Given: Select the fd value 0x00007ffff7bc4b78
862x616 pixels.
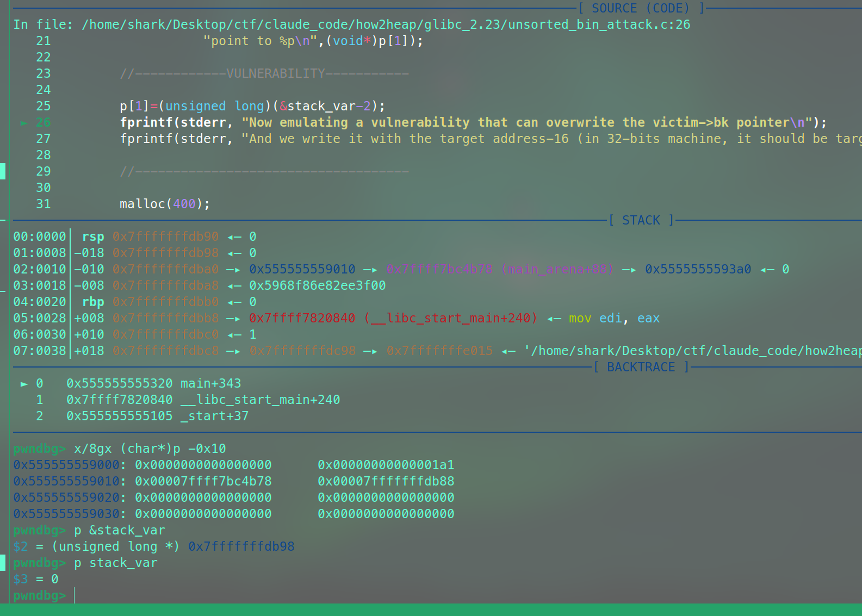Looking at the screenshot, I should point(203,481).
